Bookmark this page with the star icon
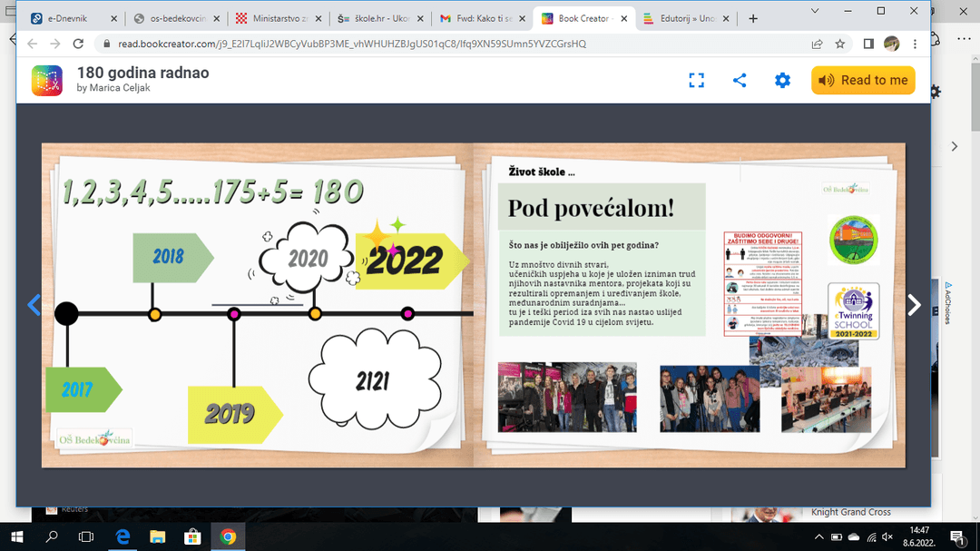Image resolution: width=980 pixels, height=551 pixels. 840,44
